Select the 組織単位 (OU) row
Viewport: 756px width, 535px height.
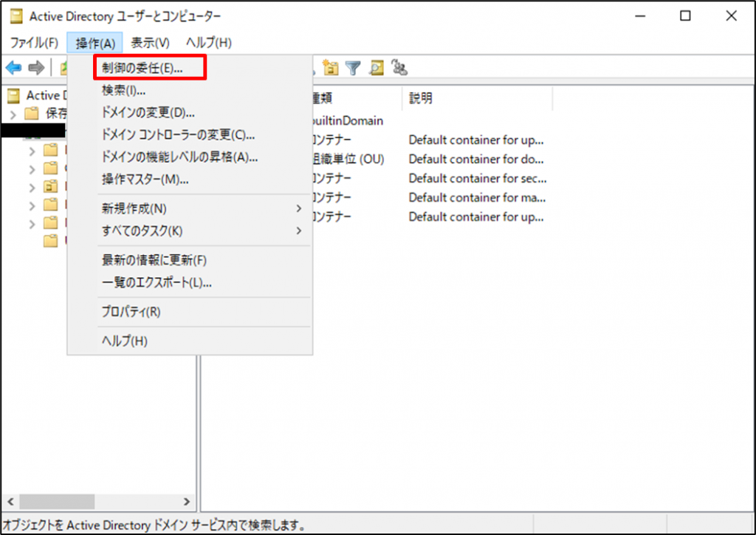coord(348,159)
